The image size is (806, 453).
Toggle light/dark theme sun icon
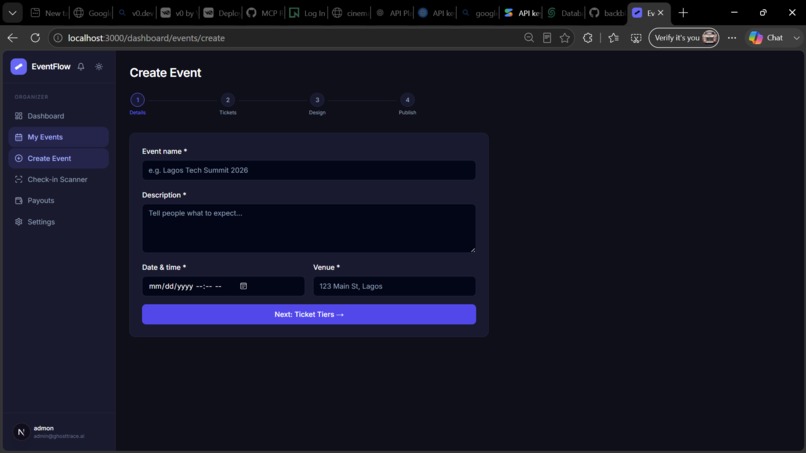click(x=99, y=66)
